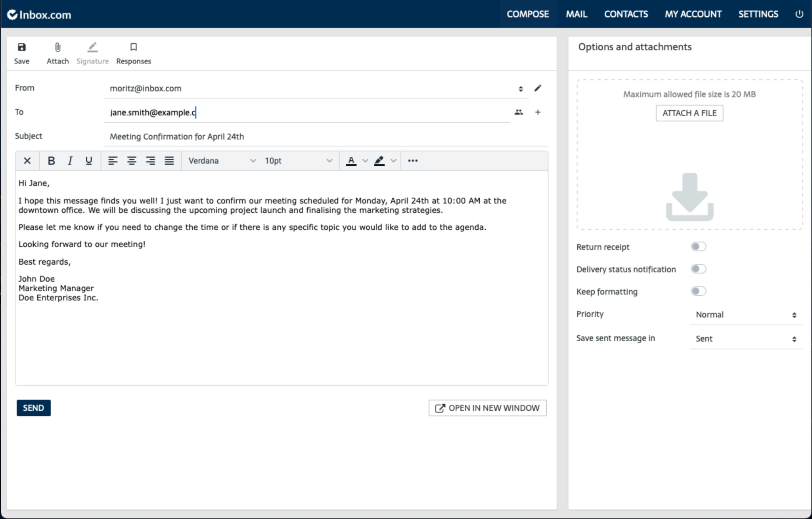The height and width of the screenshot is (519, 812).
Task: Enable Keep formatting
Action: point(698,291)
